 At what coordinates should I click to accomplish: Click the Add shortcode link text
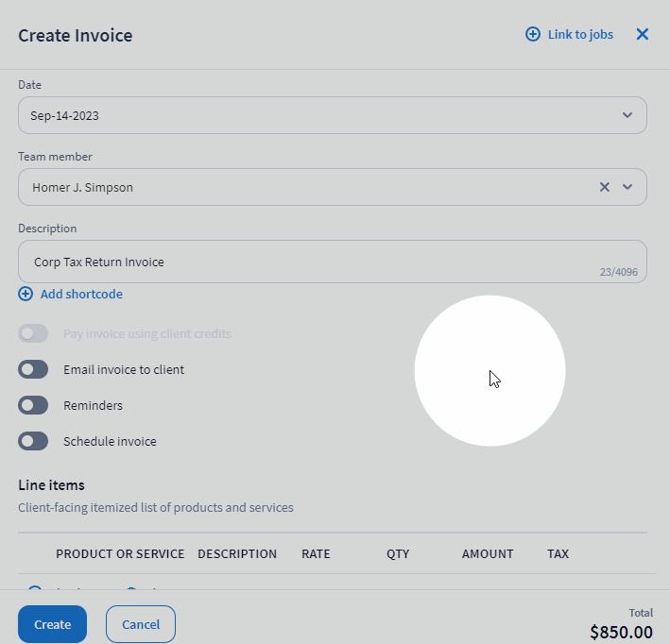point(81,295)
